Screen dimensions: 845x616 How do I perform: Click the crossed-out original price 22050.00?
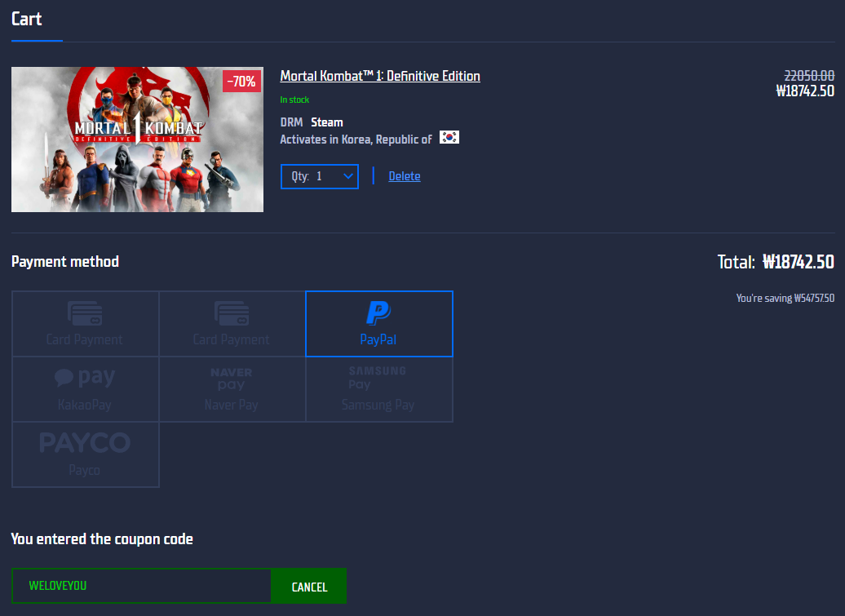[x=809, y=75]
